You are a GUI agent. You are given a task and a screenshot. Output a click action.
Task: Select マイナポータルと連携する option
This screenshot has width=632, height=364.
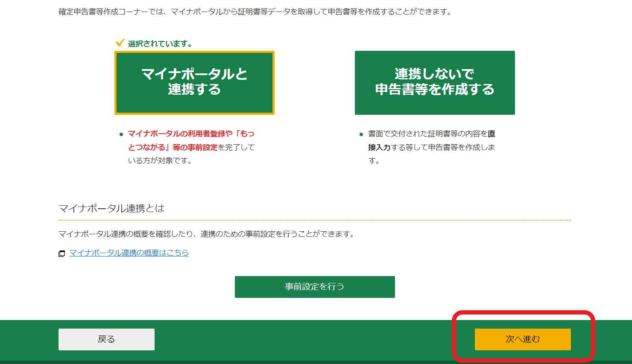[194, 83]
